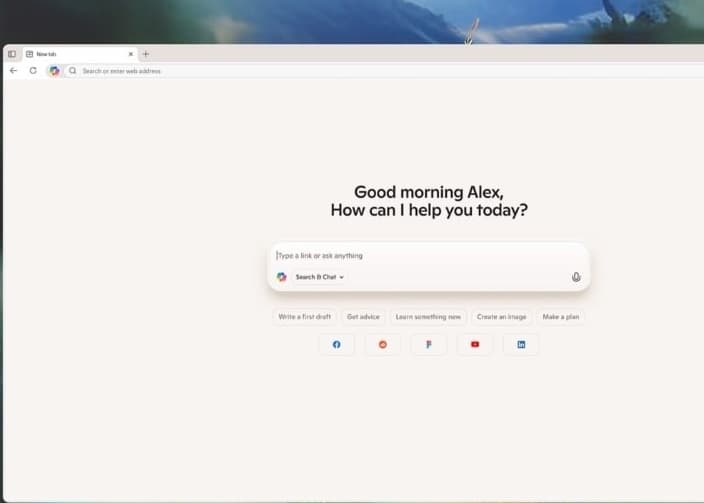Click the address bar search magnifier icon

coord(73,71)
